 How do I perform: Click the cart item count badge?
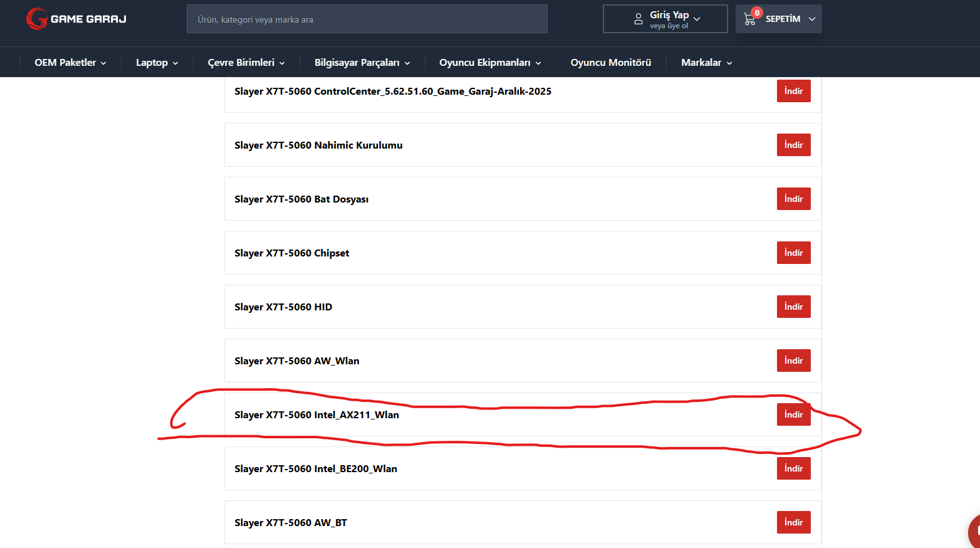pos(757,13)
